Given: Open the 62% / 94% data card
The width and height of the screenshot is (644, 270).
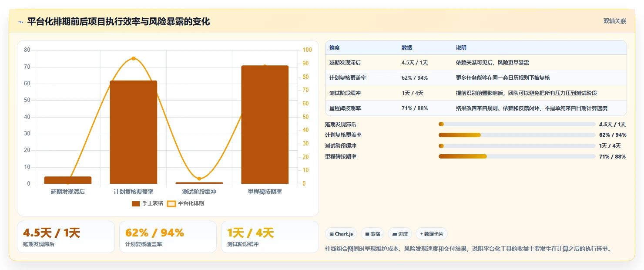Looking at the screenshot, I should (x=168, y=237).
